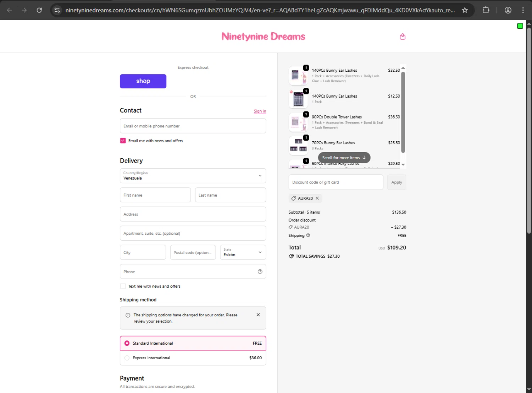Focus the Apartment, suite field
This screenshot has width=532, height=393.
coord(193,233)
